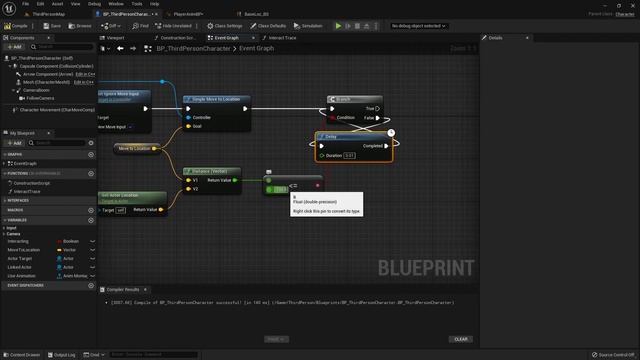The image size is (640, 360).
Task: Close the Event Graph tab
Action: click(x=253, y=38)
